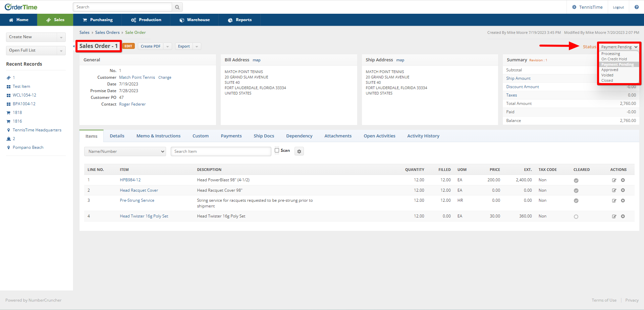Image resolution: width=644 pixels, height=310 pixels.
Task: Open the Bill Address map link
Action: click(257, 60)
